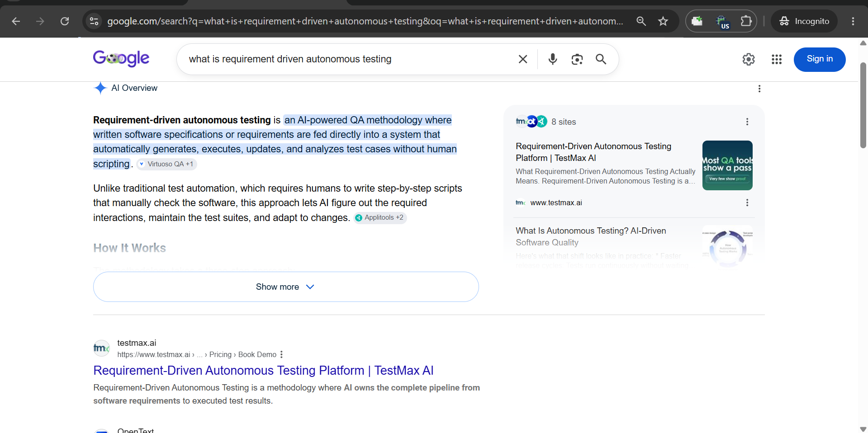Click the testmax.ai result favicon
The width and height of the screenshot is (868, 433).
coord(101,348)
